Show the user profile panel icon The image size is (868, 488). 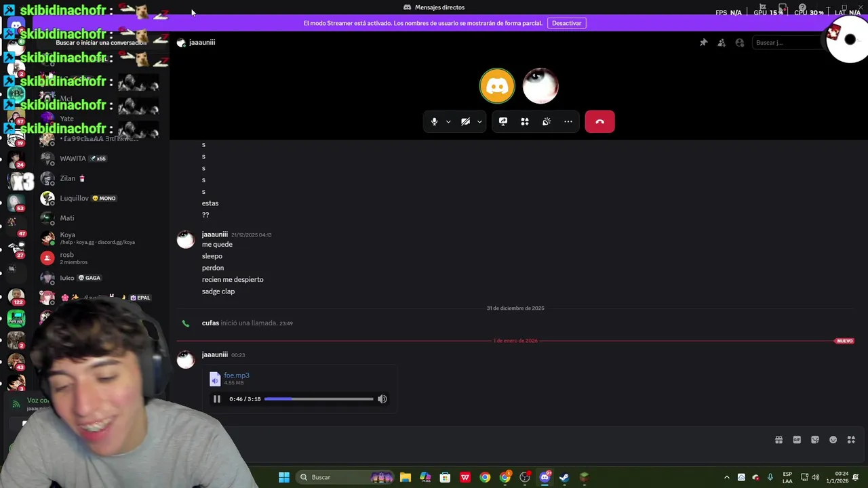tap(740, 43)
